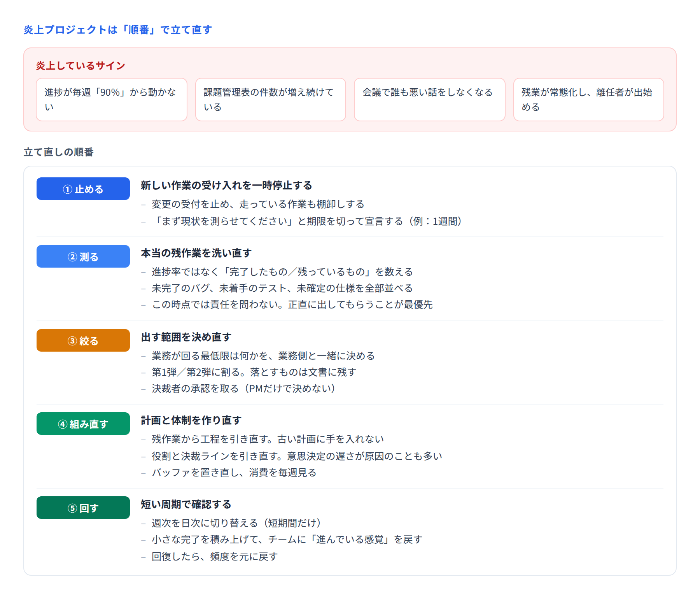Click the orange ③ 絞る badge
Viewport: 700px width, 599px height.
tap(83, 340)
